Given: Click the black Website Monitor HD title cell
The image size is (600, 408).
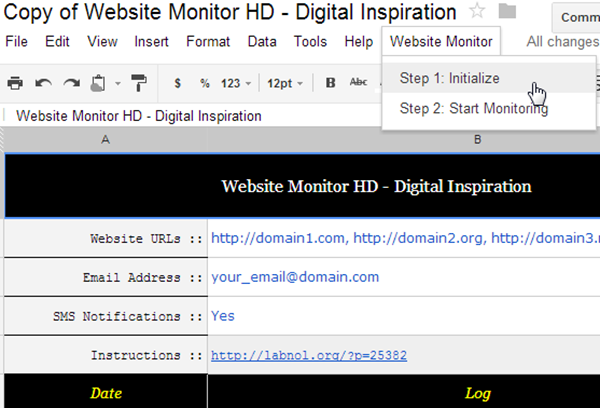Looking at the screenshot, I should 302,186.
